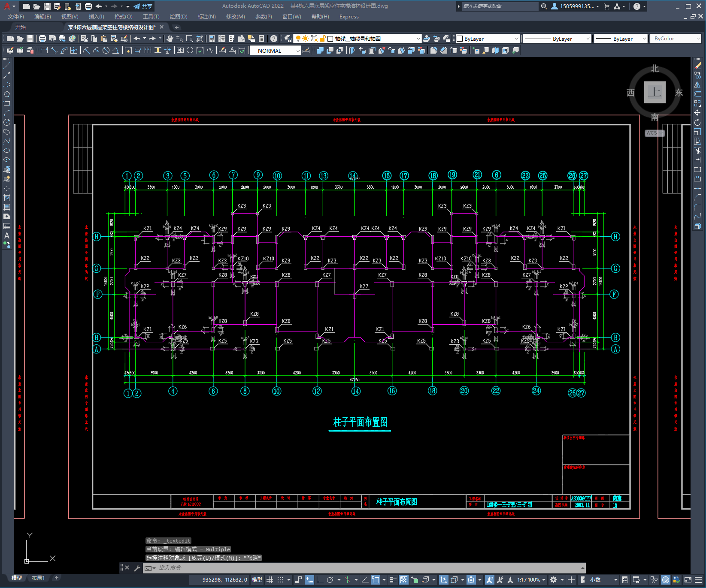This screenshot has width=706, height=588.
Task: Click the Save icon in quick access toolbar
Action: (x=47, y=6)
